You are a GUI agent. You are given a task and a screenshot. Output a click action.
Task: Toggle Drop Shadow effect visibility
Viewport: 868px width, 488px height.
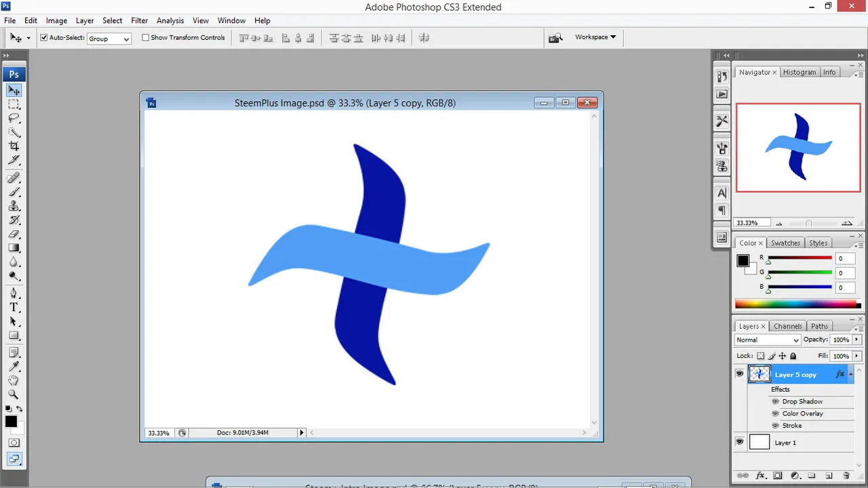click(776, 401)
